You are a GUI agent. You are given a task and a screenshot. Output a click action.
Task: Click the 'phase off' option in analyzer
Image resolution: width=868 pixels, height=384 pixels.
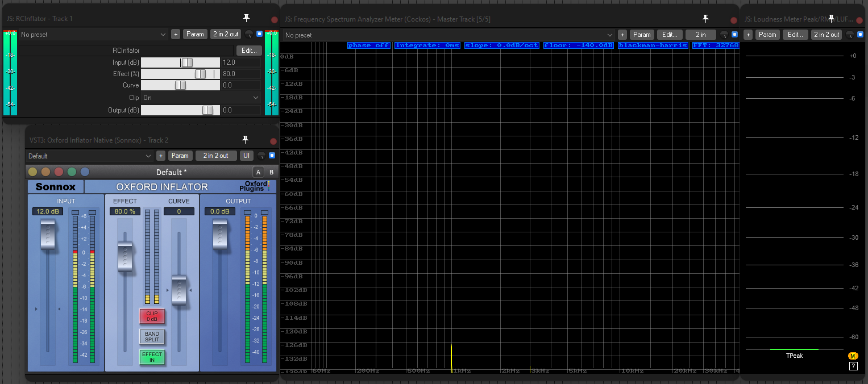(x=369, y=45)
